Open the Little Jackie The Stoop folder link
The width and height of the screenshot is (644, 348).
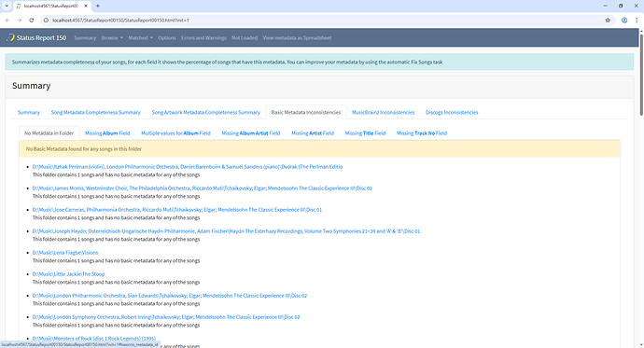click(x=68, y=274)
